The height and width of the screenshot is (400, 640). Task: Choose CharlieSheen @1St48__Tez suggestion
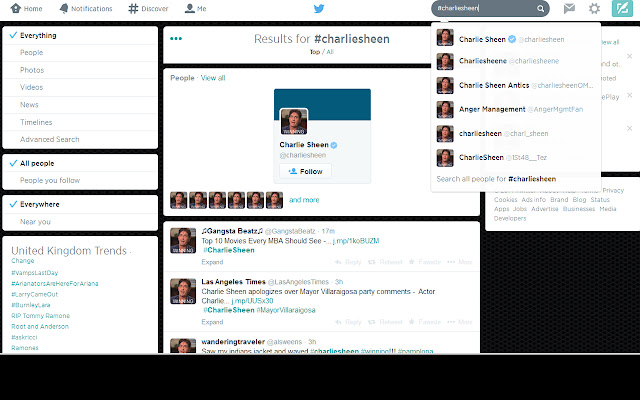click(516, 158)
